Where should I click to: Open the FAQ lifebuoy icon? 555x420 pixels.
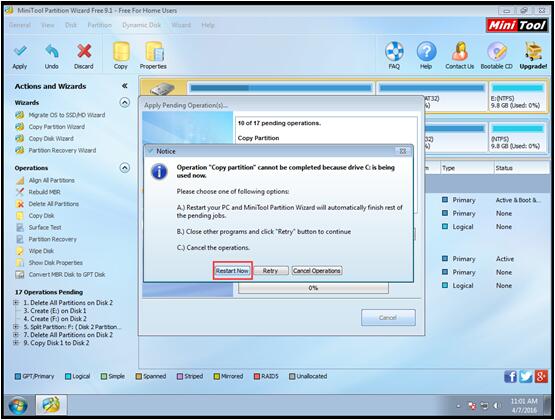(x=394, y=52)
